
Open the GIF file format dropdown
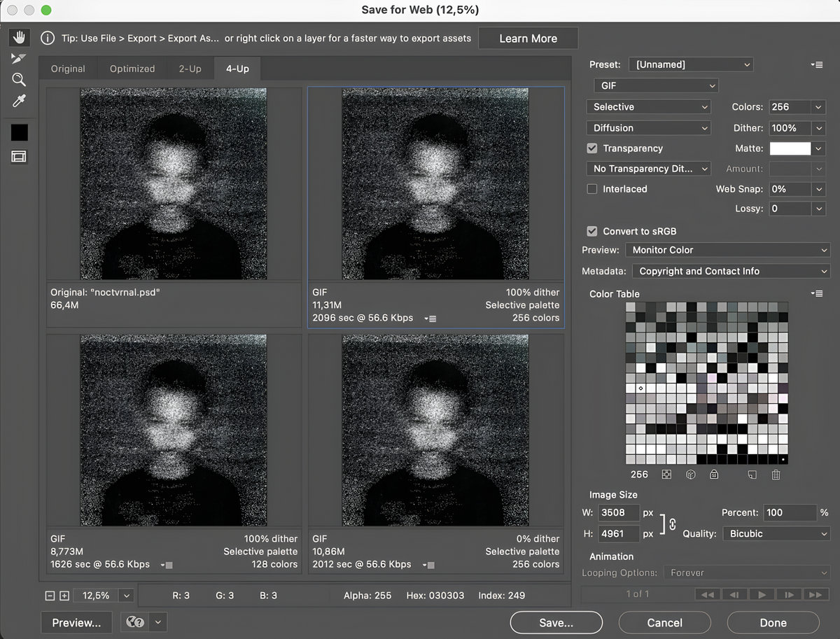[x=655, y=85]
